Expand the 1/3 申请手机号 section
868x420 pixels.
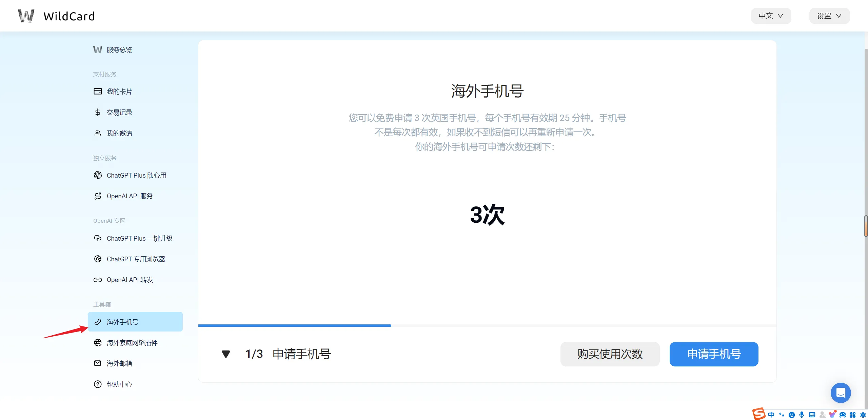(x=225, y=354)
